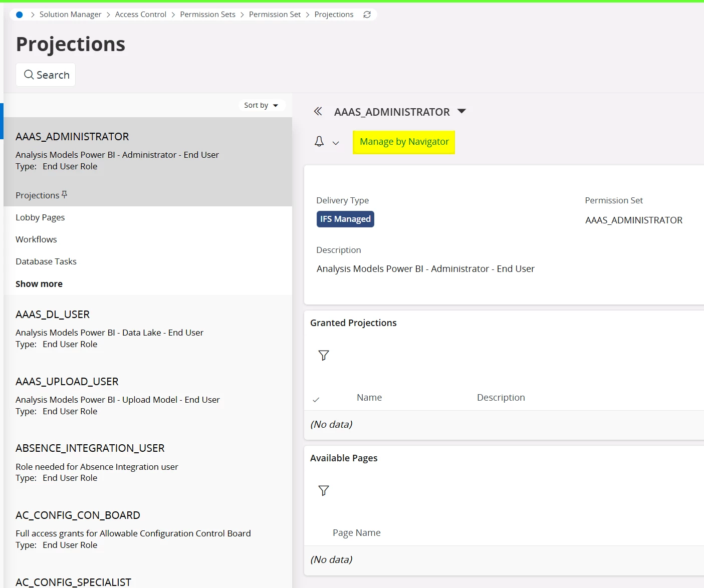
Task: Select the ABSENCE_INTEGRATION_USER role
Action: (90, 448)
